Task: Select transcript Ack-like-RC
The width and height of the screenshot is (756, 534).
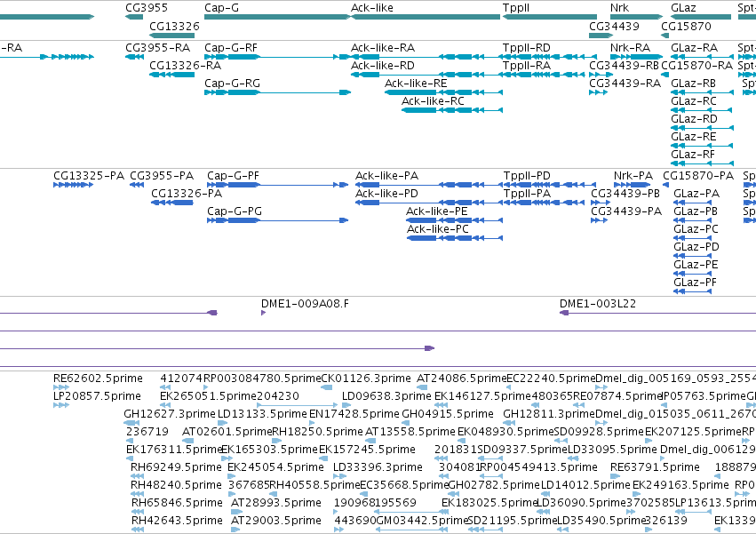Action: click(x=452, y=110)
